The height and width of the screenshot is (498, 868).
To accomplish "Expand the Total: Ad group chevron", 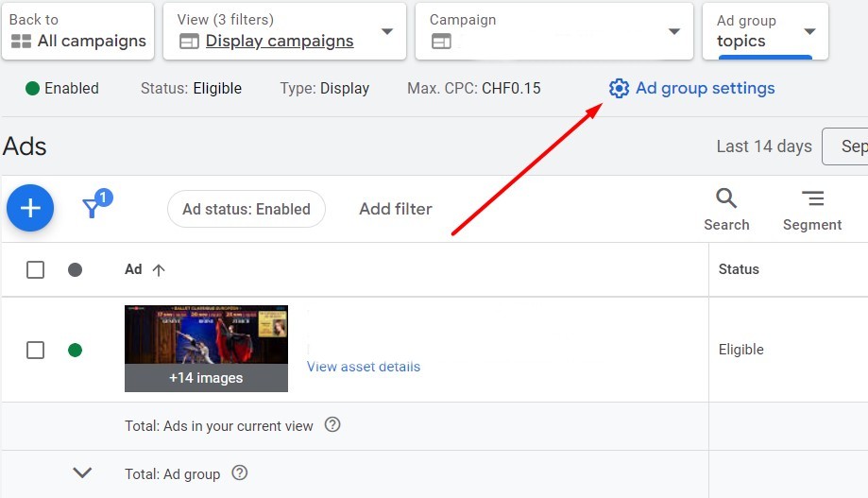I will coord(82,473).
